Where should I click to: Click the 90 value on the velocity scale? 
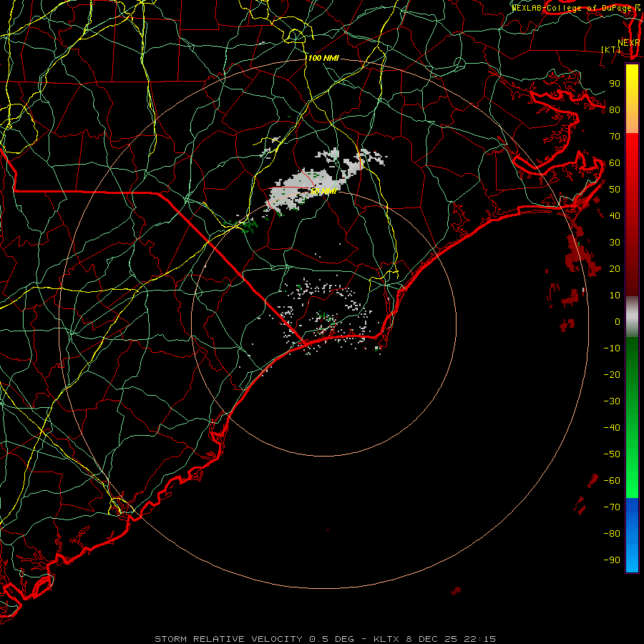click(x=615, y=84)
